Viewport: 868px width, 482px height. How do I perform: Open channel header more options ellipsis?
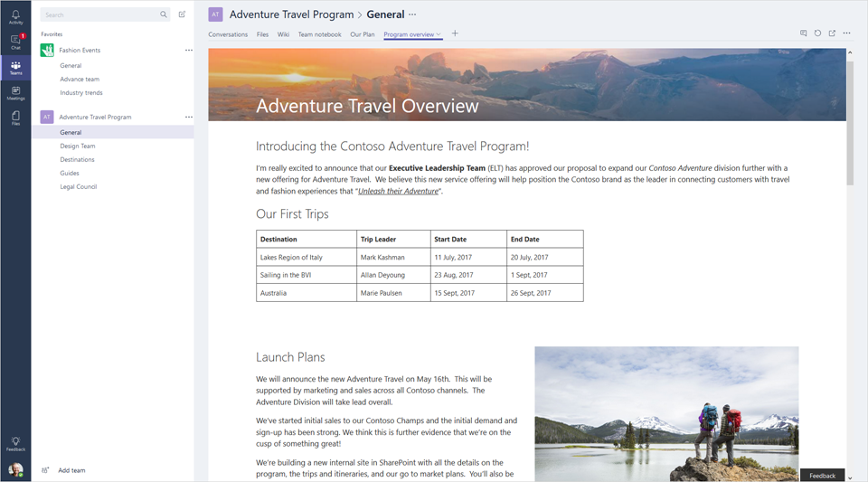[x=412, y=14]
